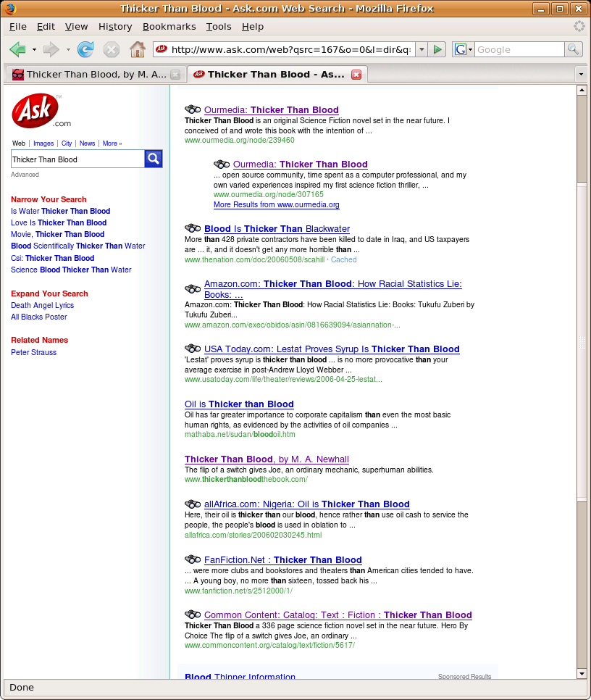The width and height of the screenshot is (591, 700).
Task: Click the Firefox activity throbber icon
Action: (x=579, y=26)
